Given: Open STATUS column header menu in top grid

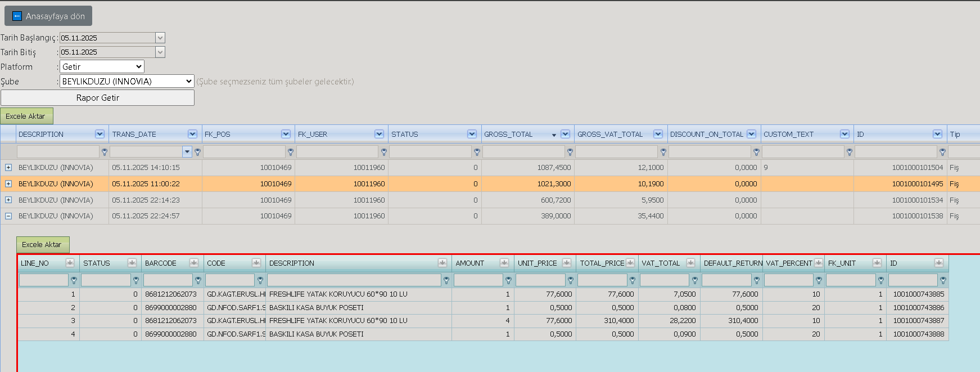Looking at the screenshot, I should (x=472, y=134).
